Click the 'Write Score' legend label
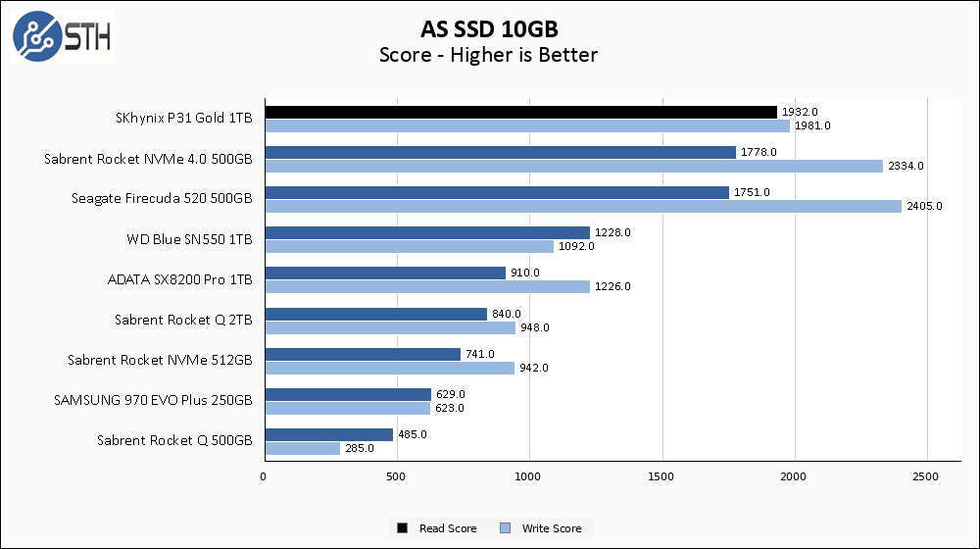This screenshot has width=980, height=549. click(x=551, y=528)
